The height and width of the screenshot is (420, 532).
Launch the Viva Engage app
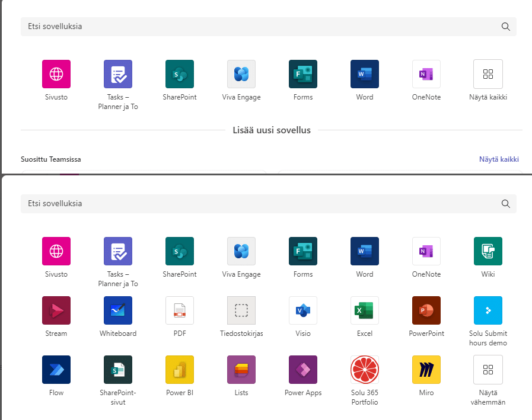(x=241, y=251)
